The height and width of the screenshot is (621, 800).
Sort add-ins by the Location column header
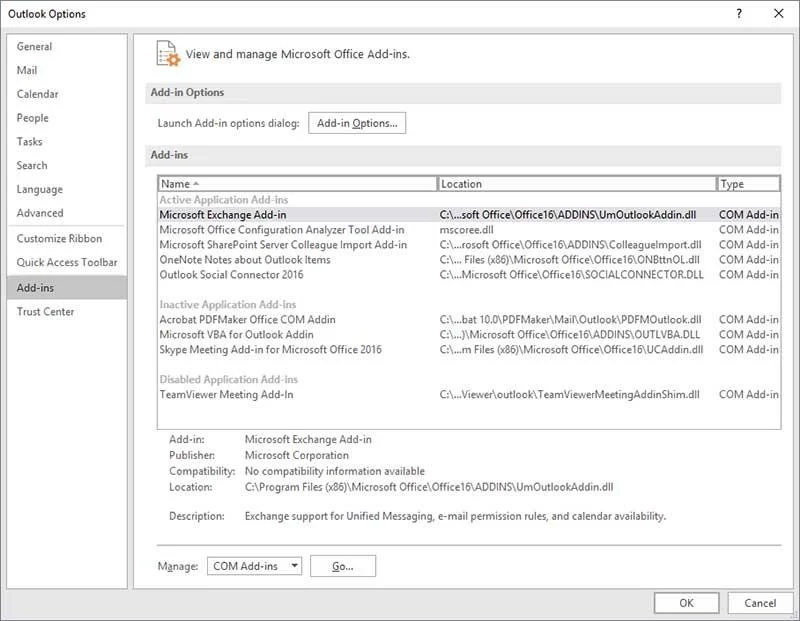tap(577, 184)
